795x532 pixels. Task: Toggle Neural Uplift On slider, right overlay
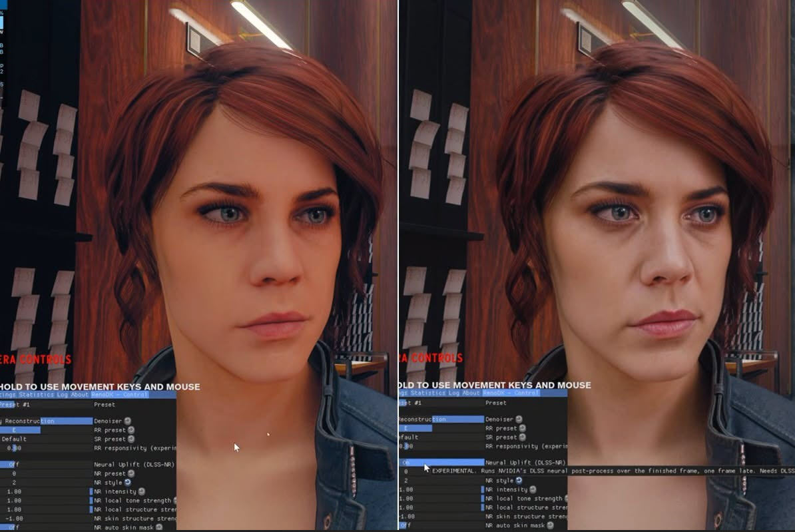(441, 463)
